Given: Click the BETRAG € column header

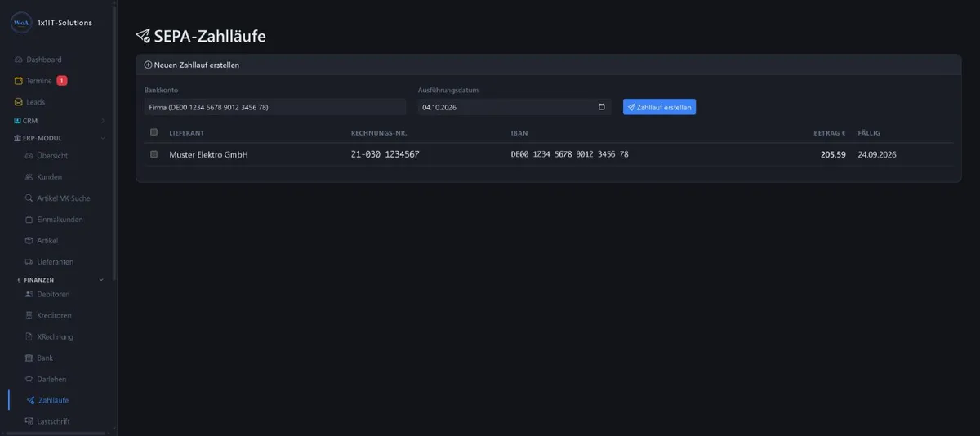Looking at the screenshot, I should click(x=829, y=132).
